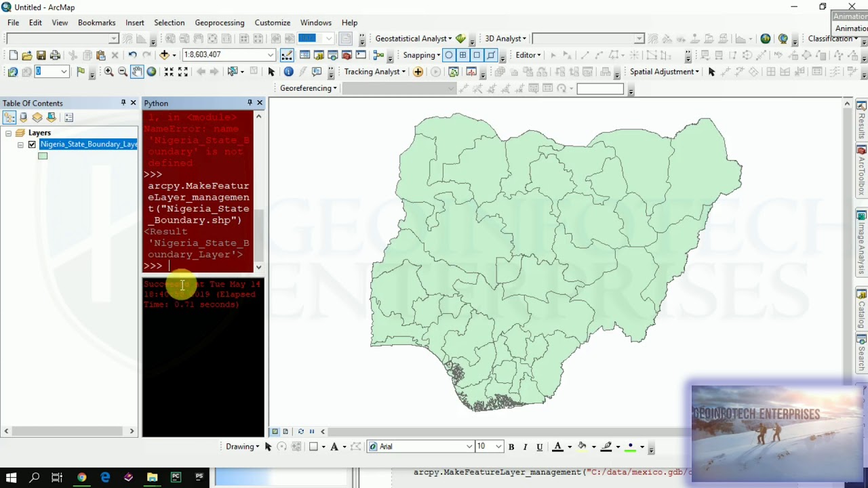Open the map scale dropdown
Viewport: 868px width, 488px height.
[x=271, y=55]
